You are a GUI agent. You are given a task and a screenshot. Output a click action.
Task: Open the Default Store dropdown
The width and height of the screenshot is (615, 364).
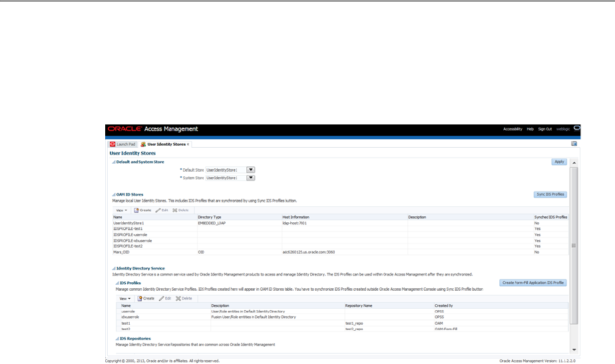[251, 170]
